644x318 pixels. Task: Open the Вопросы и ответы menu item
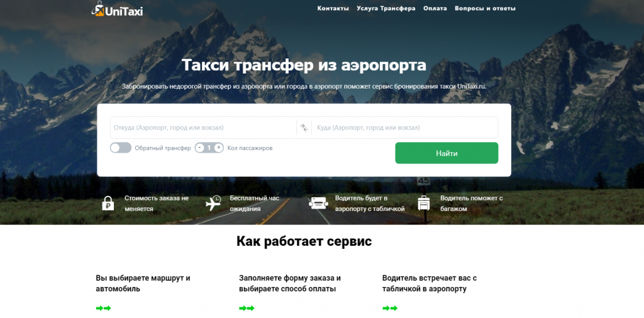click(485, 8)
